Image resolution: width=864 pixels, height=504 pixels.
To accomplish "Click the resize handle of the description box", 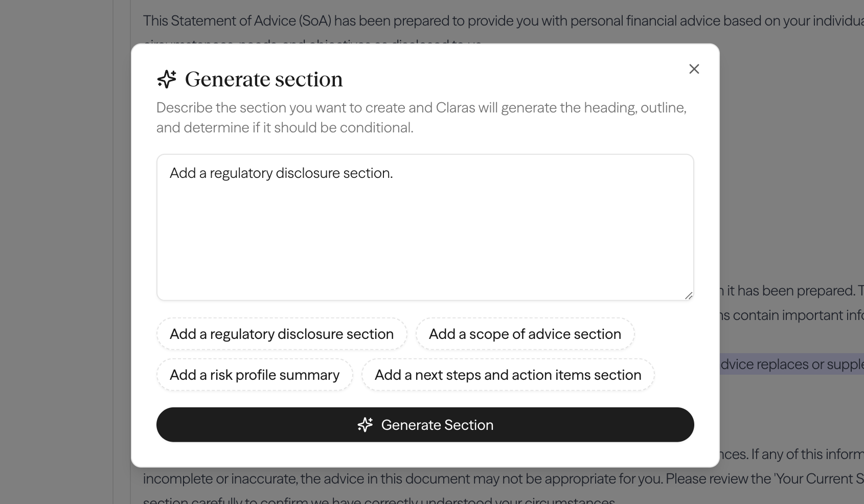I will [689, 295].
